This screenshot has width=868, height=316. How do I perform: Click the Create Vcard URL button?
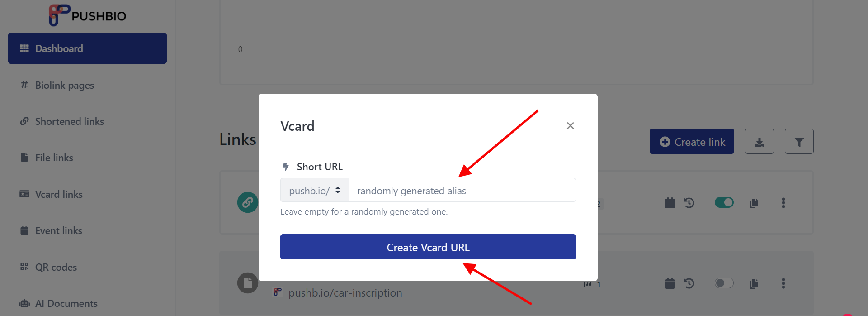point(428,247)
